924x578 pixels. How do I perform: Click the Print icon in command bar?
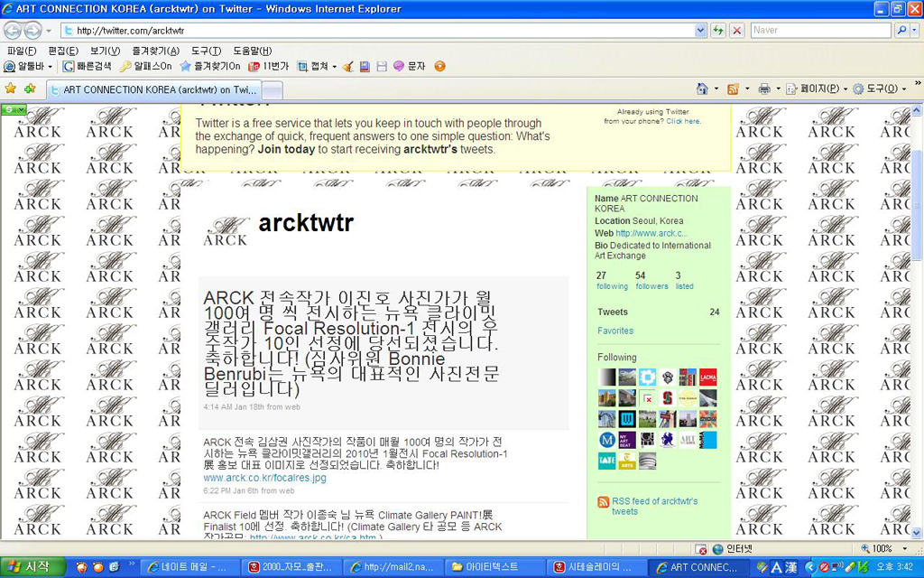point(764,89)
